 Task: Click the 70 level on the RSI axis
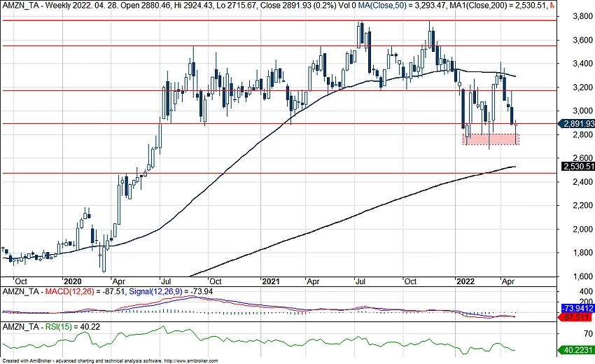pos(588,334)
